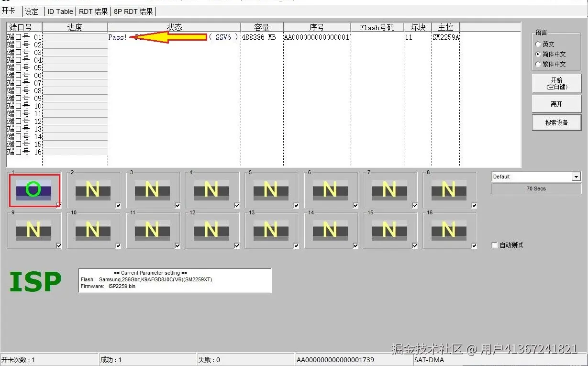
Task: Click the 坏块 column header
Action: point(418,27)
